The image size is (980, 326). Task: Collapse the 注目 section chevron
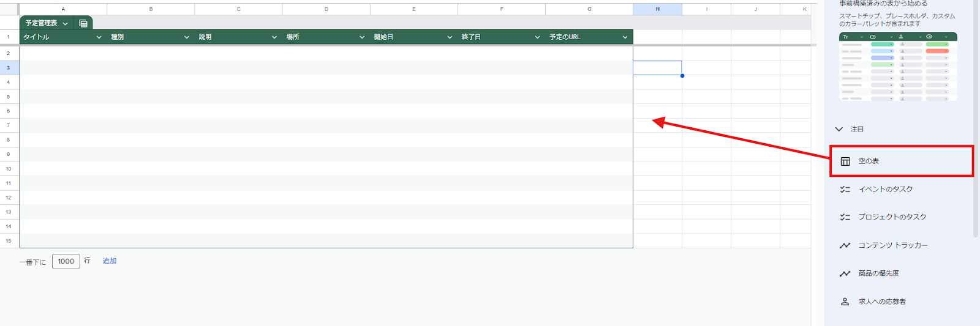click(x=839, y=129)
